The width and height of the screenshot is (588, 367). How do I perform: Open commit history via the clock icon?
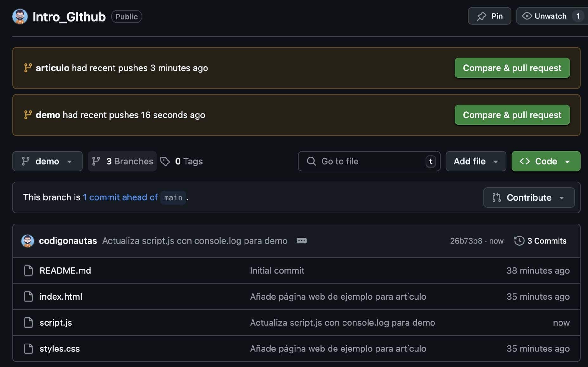519,241
